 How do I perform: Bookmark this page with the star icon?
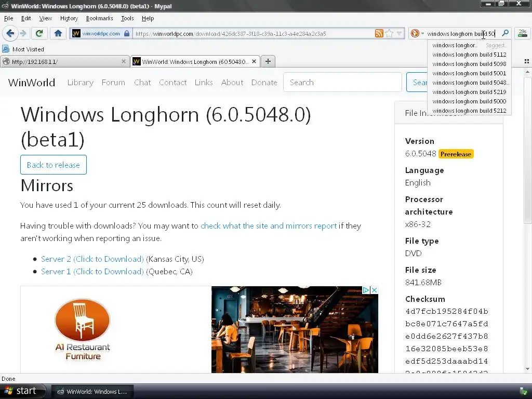click(390, 33)
